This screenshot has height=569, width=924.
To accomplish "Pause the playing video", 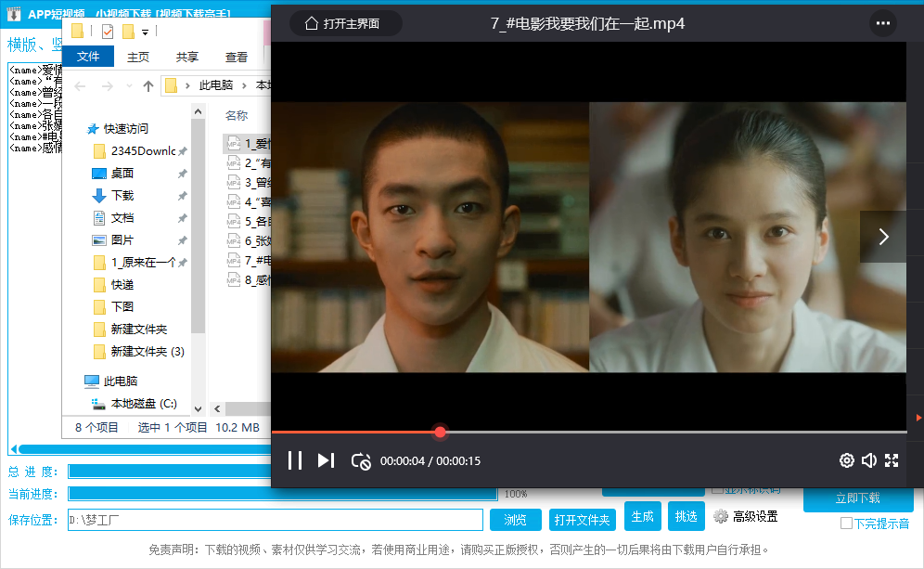I will point(295,460).
